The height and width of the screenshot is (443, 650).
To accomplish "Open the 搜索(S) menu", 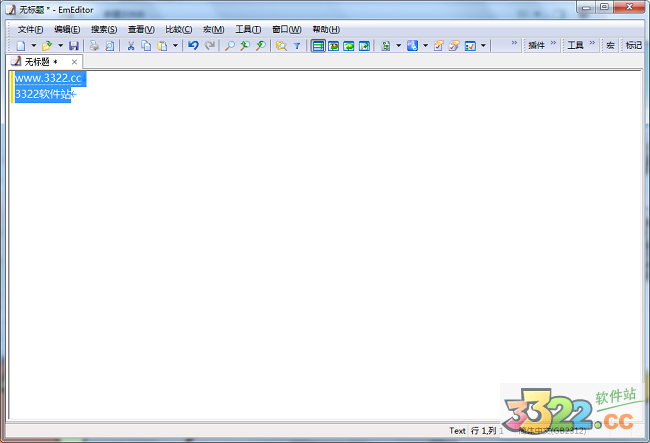I will pos(104,29).
